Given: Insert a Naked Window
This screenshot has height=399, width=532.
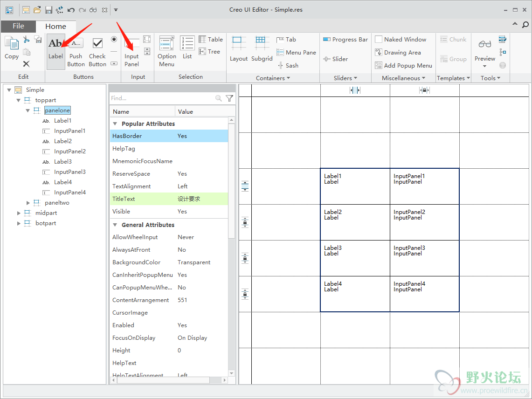Looking at the screenshot, I should coord(401,39).
